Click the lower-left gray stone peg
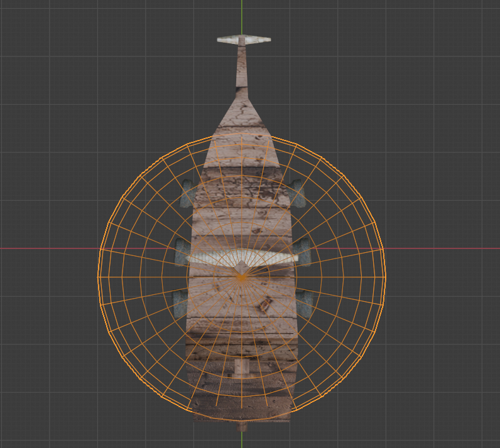This screenshot has height=448, width=500. pos(180,303)
